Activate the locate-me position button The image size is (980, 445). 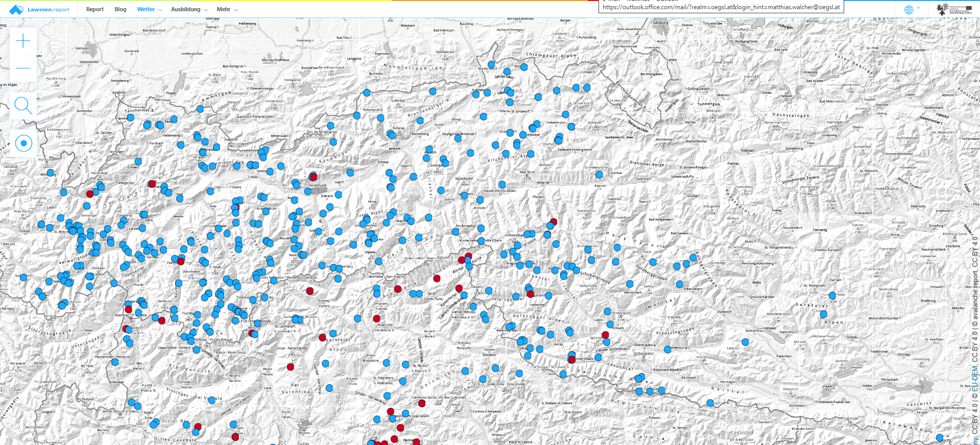[23, 143]
